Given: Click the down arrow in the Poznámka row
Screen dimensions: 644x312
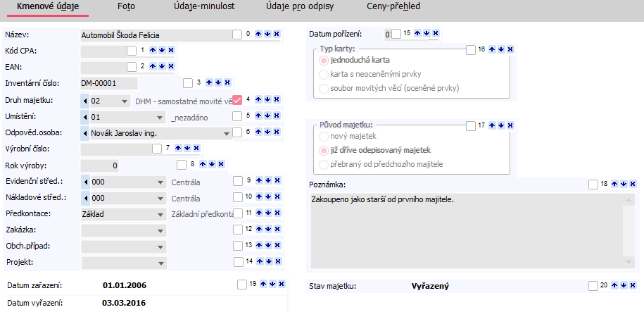Looking at the screenshot, I should click(x=621, y=184).
